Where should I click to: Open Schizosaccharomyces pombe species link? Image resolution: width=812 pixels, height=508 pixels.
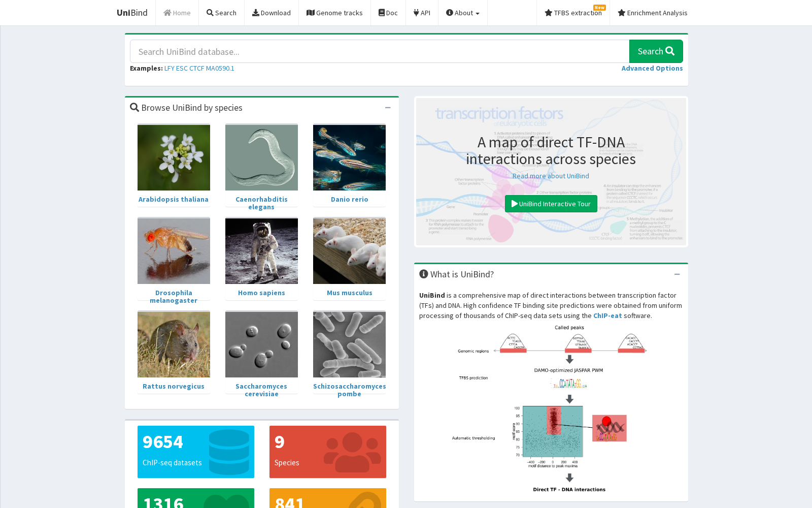point(349,390)
